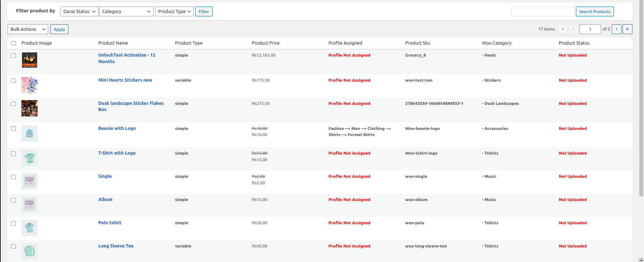
Task: Click Mini Hearts Stickers product image
Action: pos(29,85)
